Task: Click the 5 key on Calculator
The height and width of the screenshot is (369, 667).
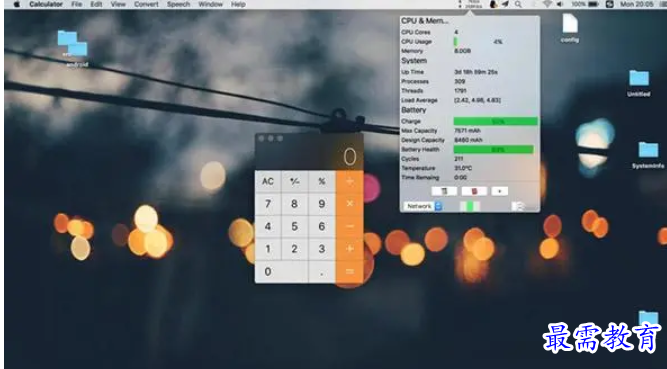Action: click(x=294, y=226)
